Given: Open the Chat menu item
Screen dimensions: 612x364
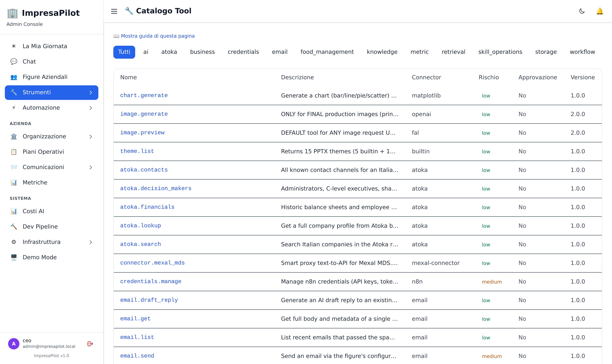Looking at the screenshot, I should click(52, 61).
